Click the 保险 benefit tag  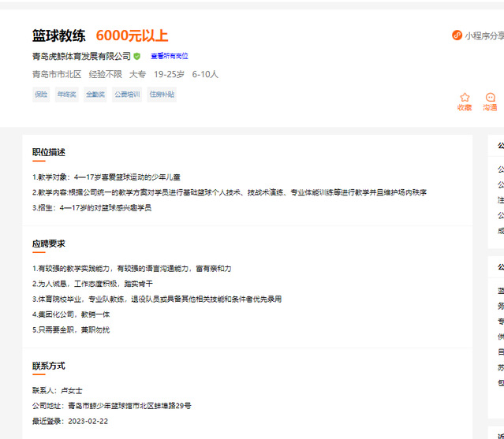(41, 95)
